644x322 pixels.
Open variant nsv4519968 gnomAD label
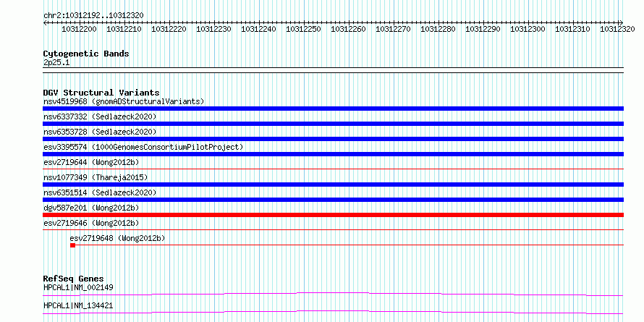point(124,101)
